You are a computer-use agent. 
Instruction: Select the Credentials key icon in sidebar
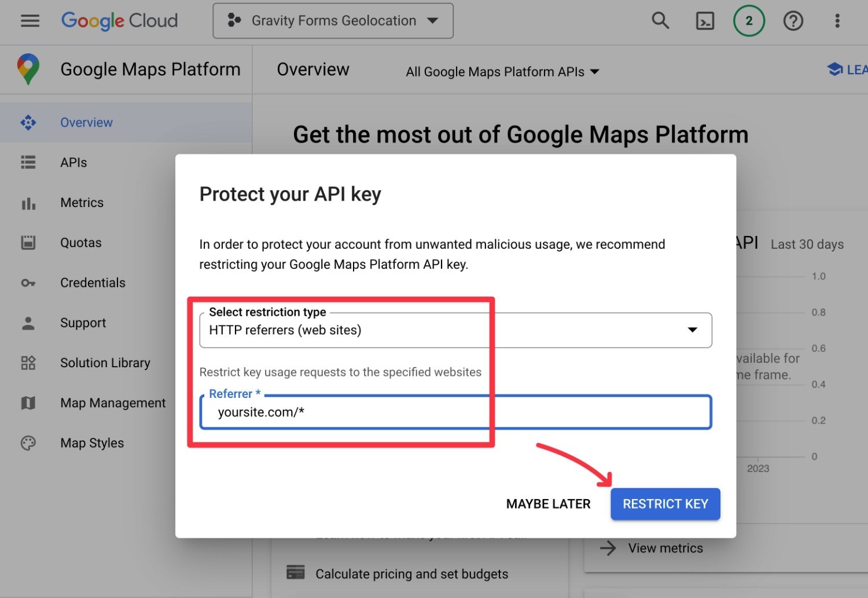[28, 283]
